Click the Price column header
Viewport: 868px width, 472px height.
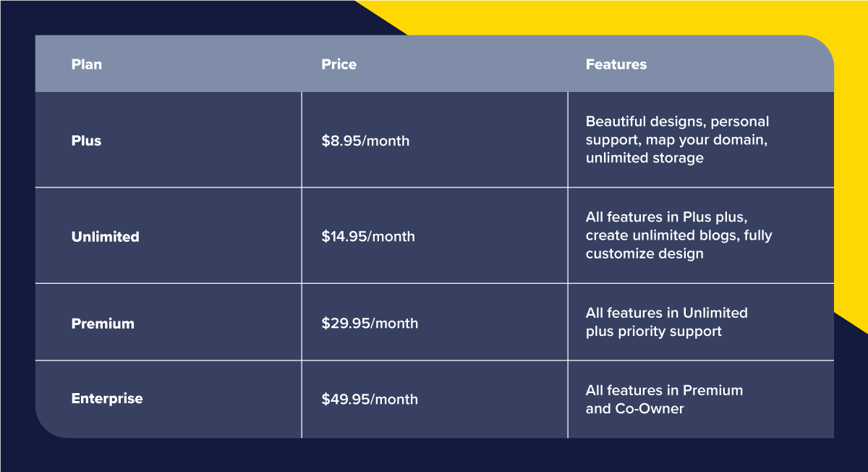click(339, 64)
